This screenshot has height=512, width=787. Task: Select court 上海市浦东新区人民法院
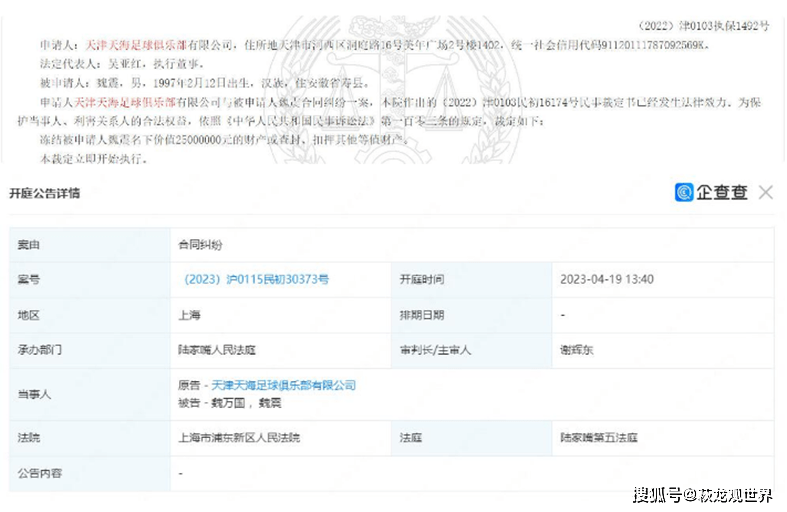pyautogui.click(x=239, y=438)
